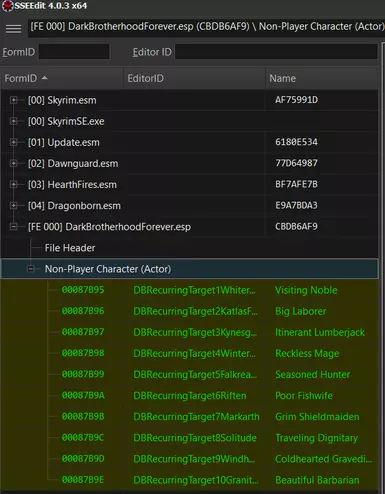Click the Reckless Mage name cell
This screenshot has height=494, width=385.
pos(307,353)
